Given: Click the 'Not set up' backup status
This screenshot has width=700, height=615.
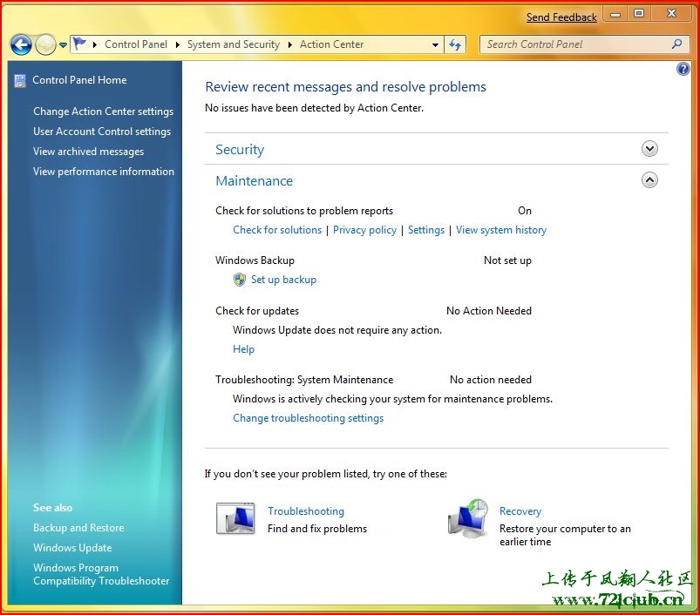Looking at the screenshot, I should click(507, 260).
